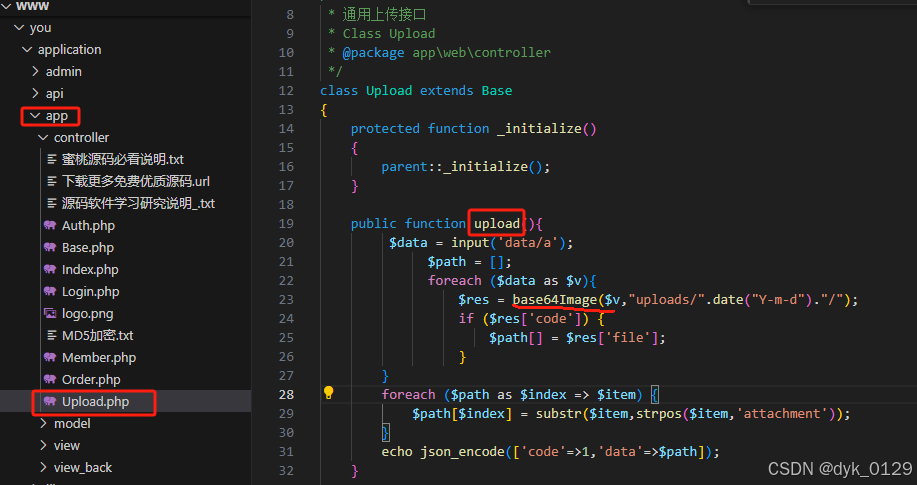Click the _initialize function name on line 14
The image size is (917, 485).
(539, 129)
